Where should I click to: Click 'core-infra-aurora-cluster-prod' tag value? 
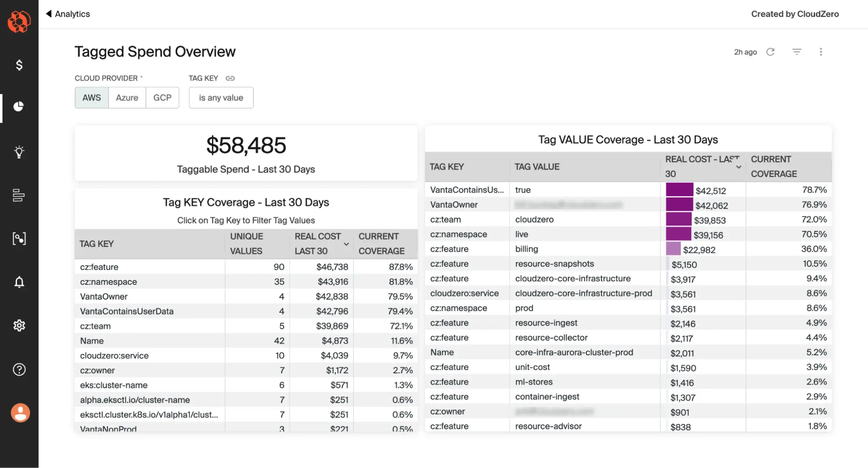click(x=574, y=352)
